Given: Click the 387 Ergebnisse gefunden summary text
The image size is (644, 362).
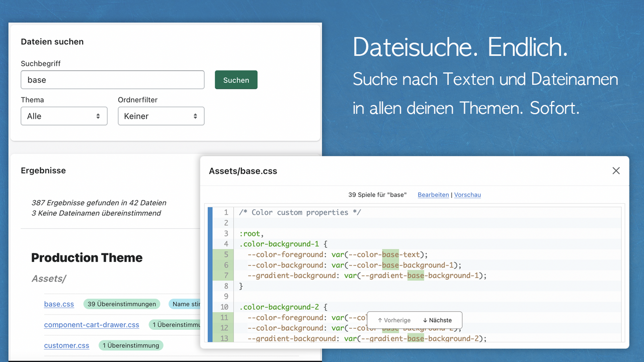Looking at the screenshot, I should 99,203.
